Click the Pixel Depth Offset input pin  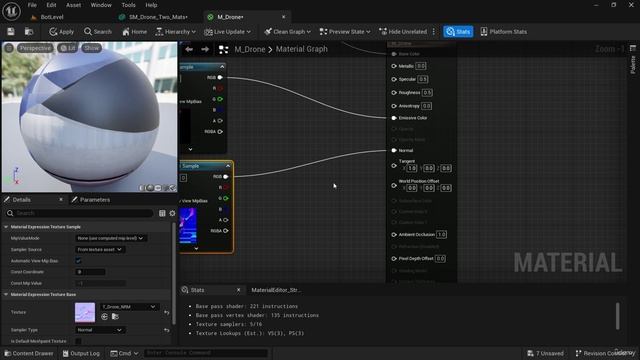(394, 259)
